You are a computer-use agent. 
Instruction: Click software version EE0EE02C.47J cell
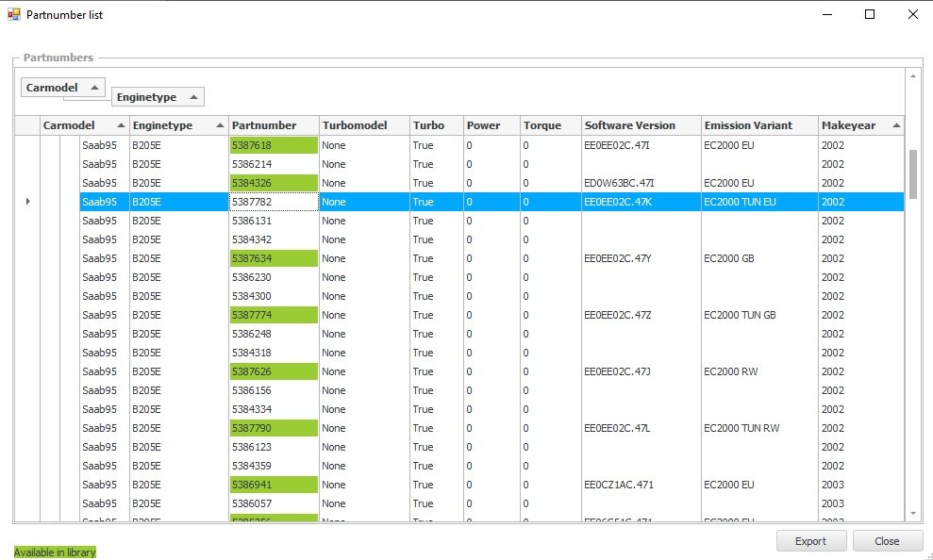pos(641,371)
